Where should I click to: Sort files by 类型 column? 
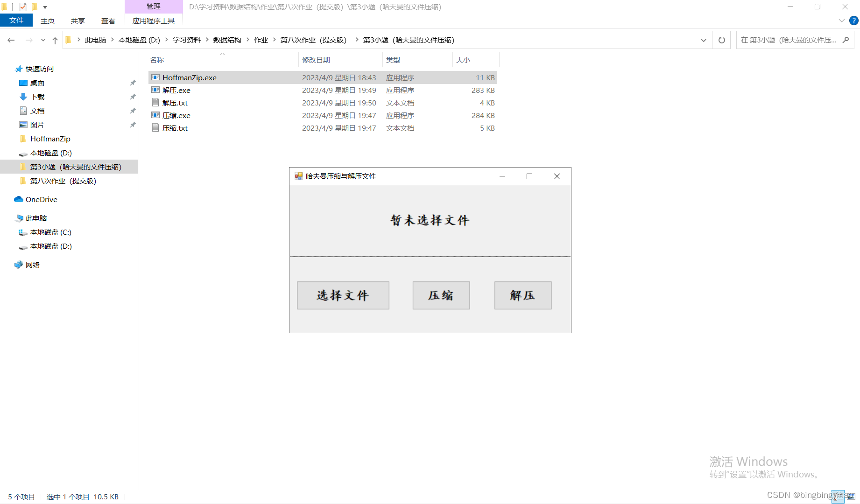(417, 60)
